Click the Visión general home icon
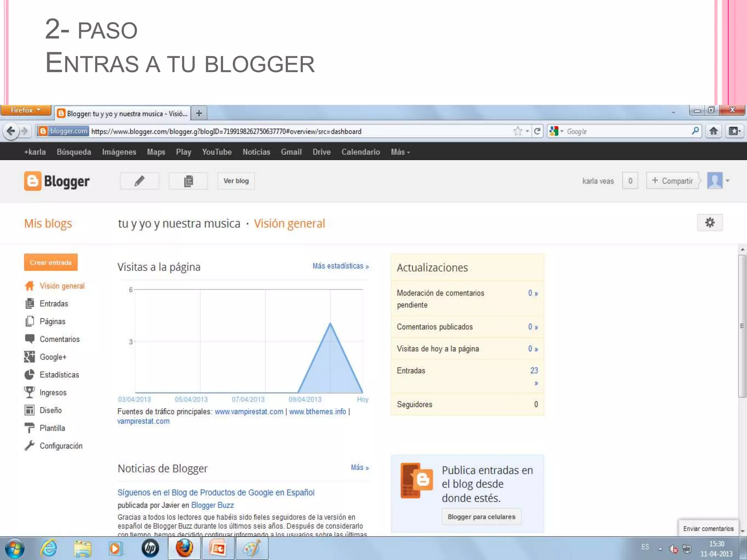This screenshot has height=560, width=747. 30,286
